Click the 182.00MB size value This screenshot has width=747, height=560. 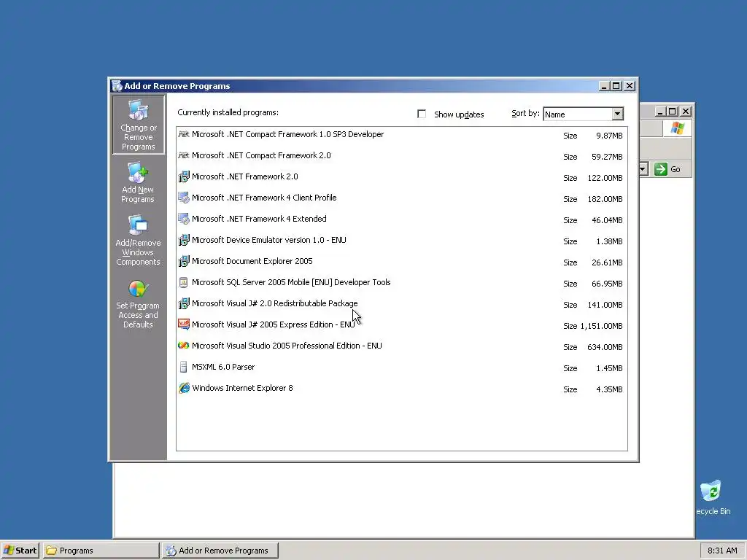(605, 199)
